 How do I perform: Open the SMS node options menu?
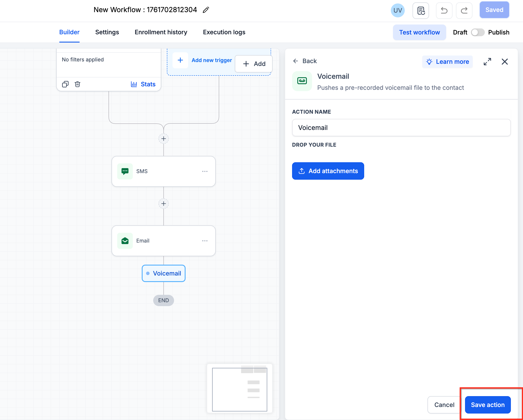pyautogui.click(x=205, y=171)
